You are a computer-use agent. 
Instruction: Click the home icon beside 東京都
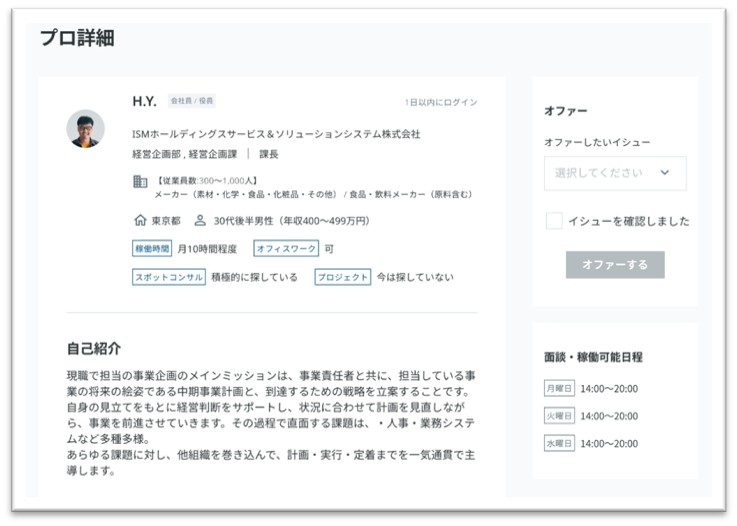coord(140,220)
